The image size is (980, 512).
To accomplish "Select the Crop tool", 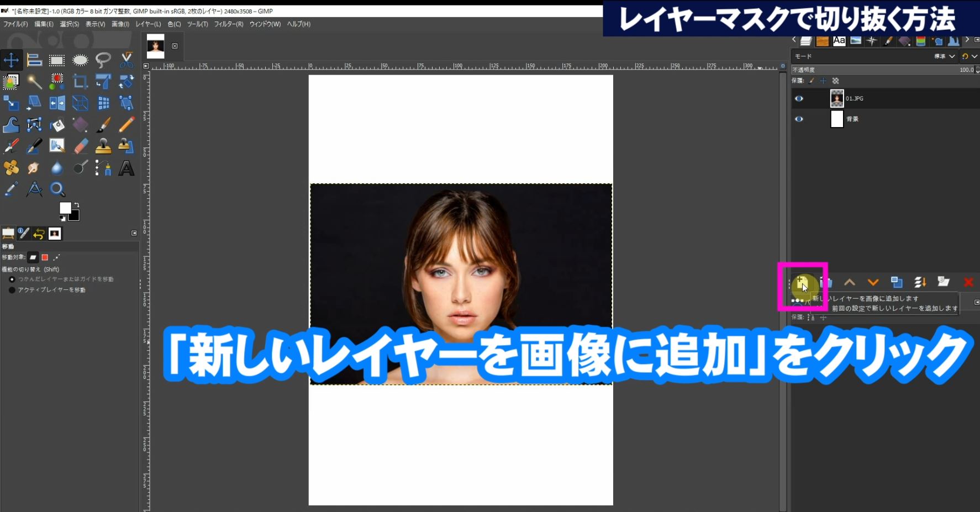I will point(80,82).
